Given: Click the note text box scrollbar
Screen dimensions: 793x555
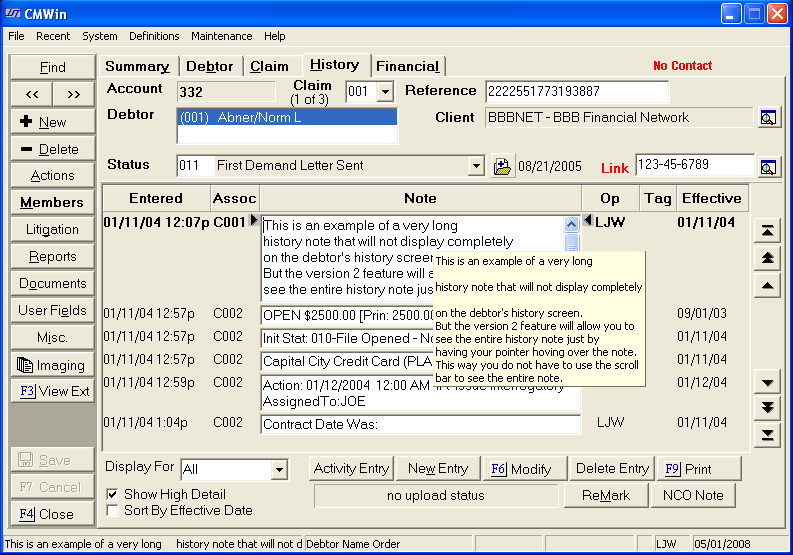Looking at the screenshot, I should 571,243.
